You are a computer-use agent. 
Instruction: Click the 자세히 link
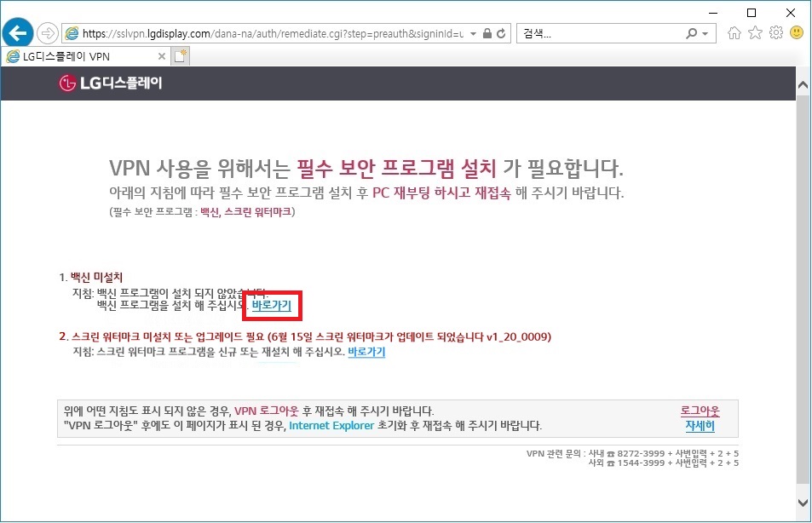[700, 426]
